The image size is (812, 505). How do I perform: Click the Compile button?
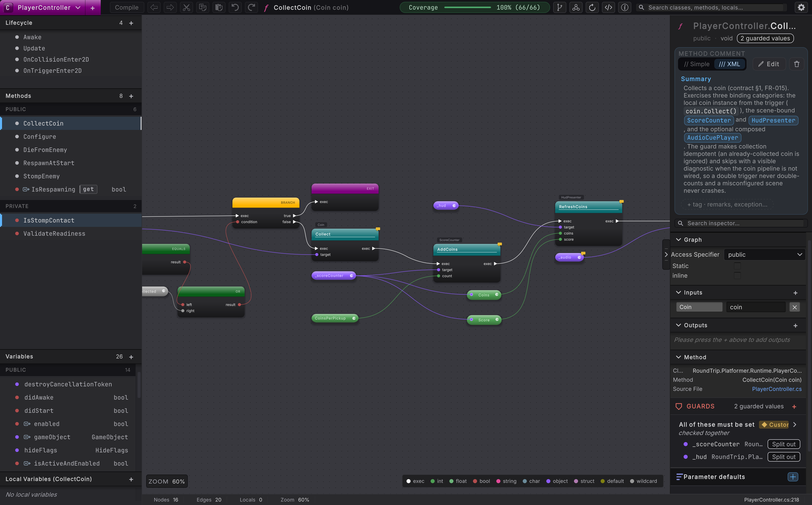tap(127, 7)
